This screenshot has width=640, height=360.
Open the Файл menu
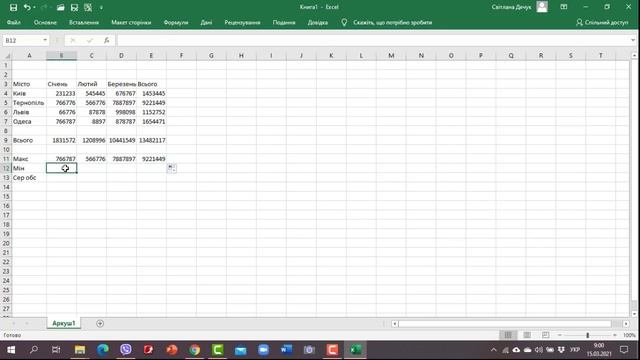(13, 22)
